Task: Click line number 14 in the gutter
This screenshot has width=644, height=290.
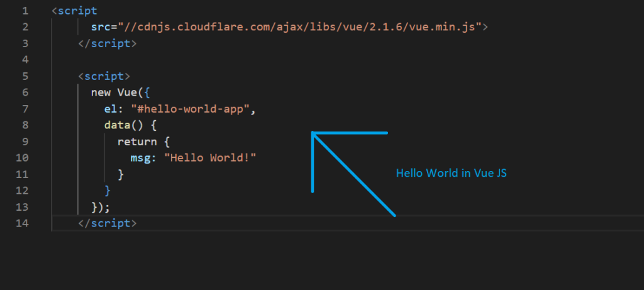Action: [x=22, y=223]
